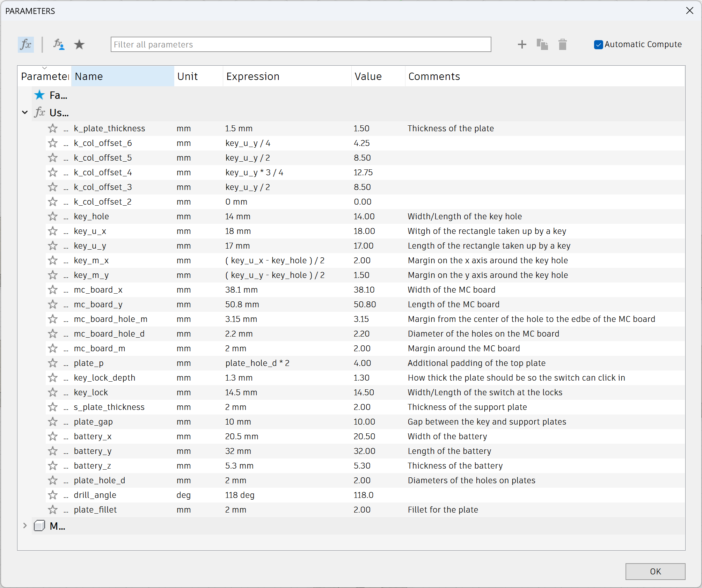Click the Unit column header

(198, 76)
